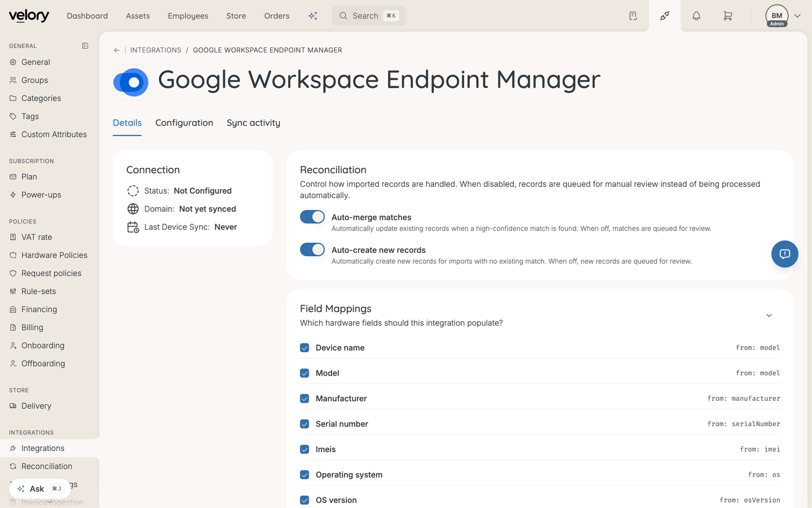Open the user account dropdown chevron
This screenshot has height=508, width=812.
coord(797,16)
